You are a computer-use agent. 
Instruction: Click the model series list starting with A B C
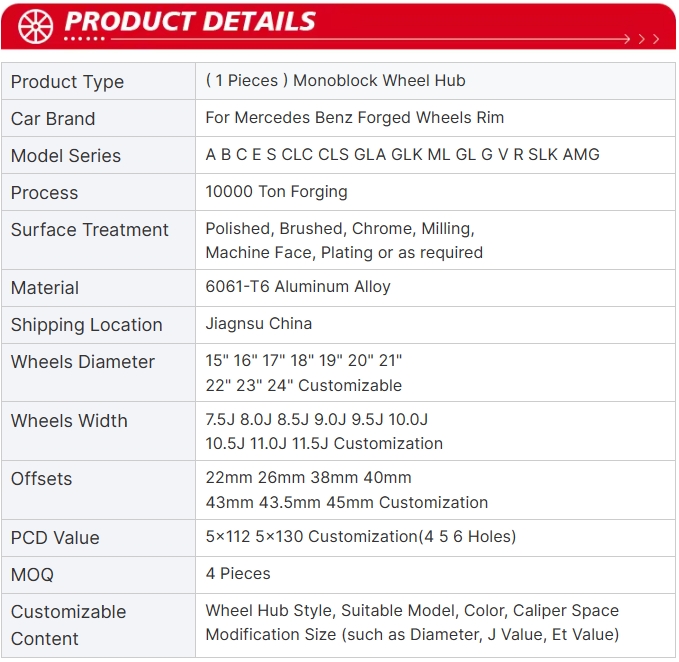click(402, 155)
